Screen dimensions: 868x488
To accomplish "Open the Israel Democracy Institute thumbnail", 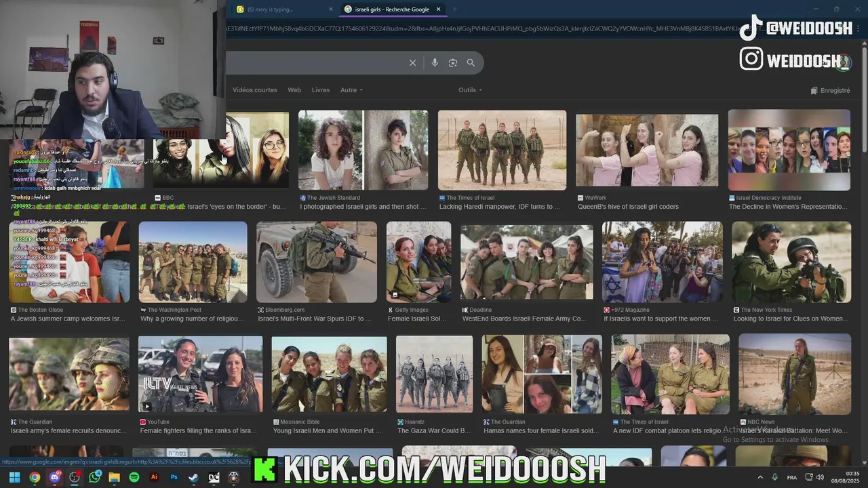I will [x=789, y=150].
